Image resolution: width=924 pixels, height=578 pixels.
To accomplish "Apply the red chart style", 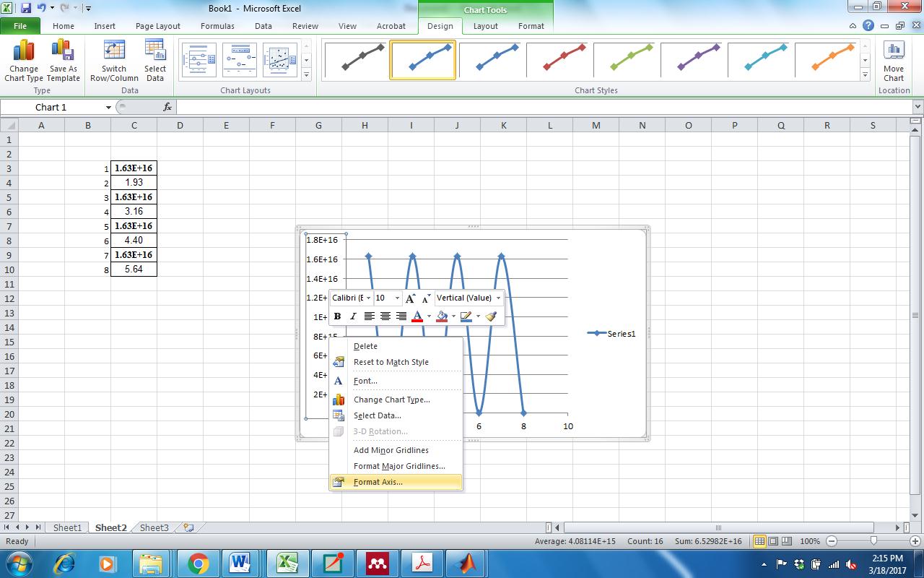I will [558, 59].
